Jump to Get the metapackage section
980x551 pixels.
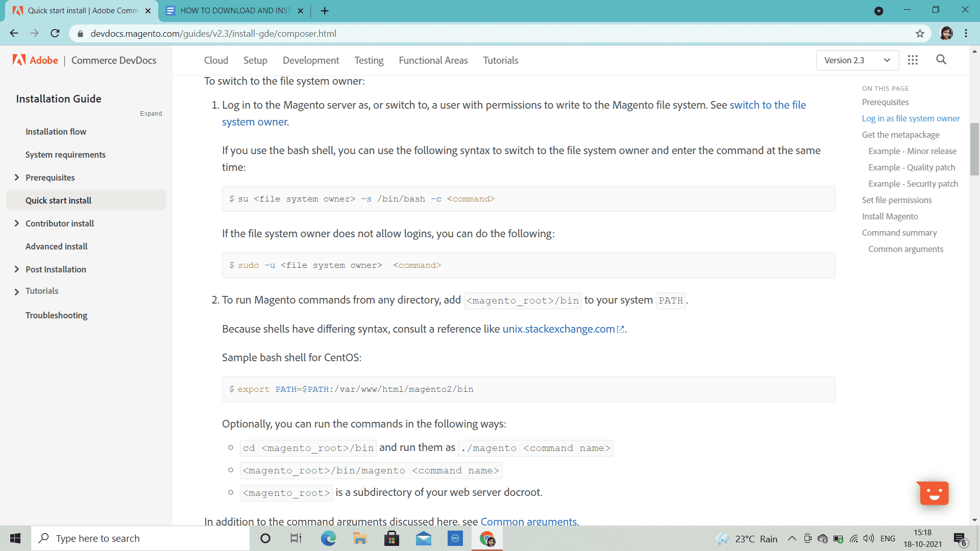point(900,135)
